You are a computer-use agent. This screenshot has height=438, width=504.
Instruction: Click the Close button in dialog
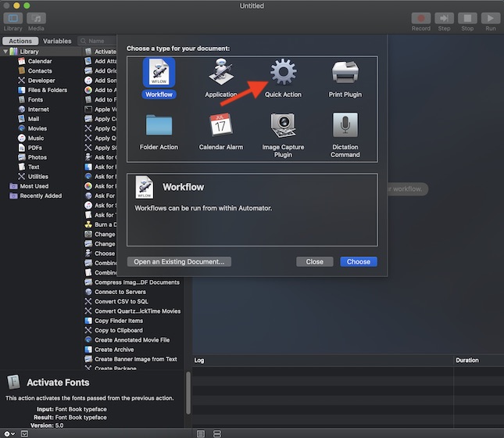pyautogui.click(x=314, y=262)
